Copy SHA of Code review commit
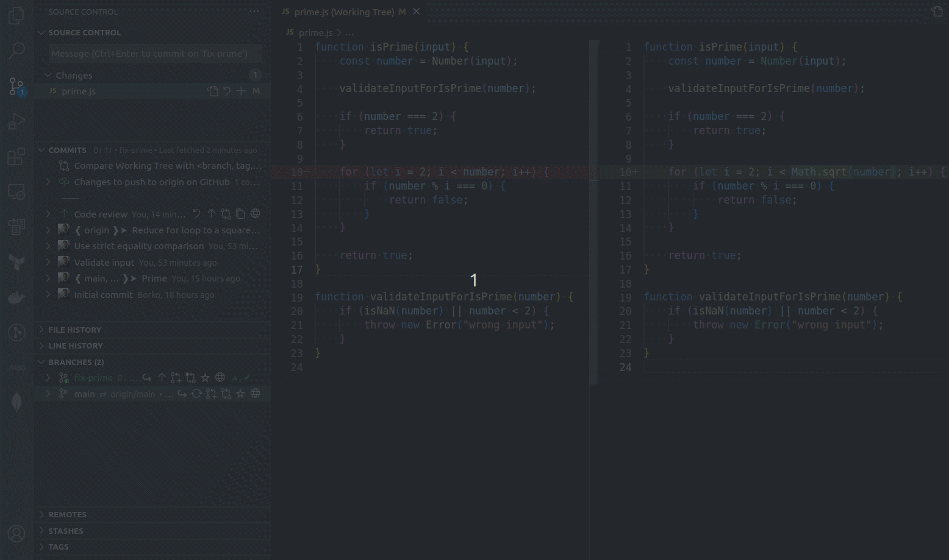This screenshot has height=560, width=949. coord(240,214)
